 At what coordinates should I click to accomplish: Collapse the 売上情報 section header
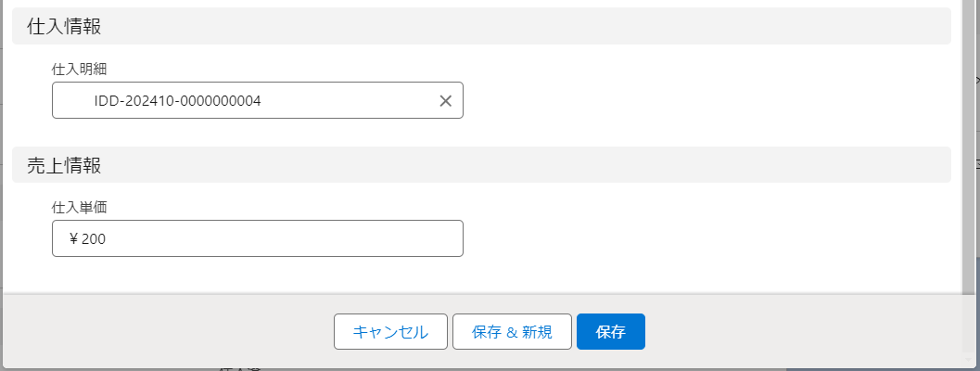65,165
